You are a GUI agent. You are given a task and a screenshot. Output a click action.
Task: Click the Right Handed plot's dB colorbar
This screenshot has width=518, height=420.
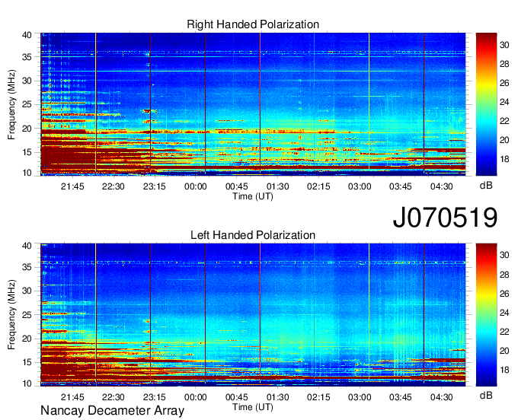(486, 104)
